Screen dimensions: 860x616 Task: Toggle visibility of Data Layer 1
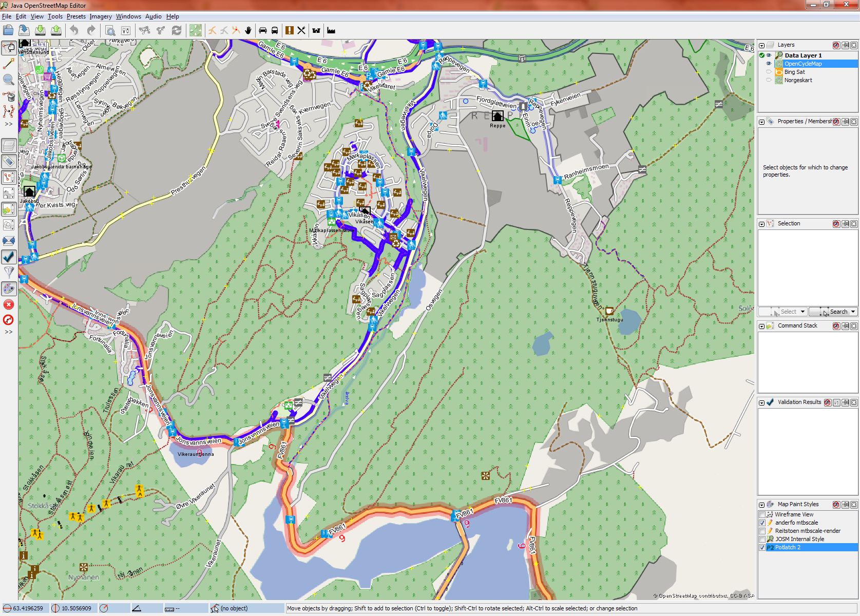(x=769, y=55)
